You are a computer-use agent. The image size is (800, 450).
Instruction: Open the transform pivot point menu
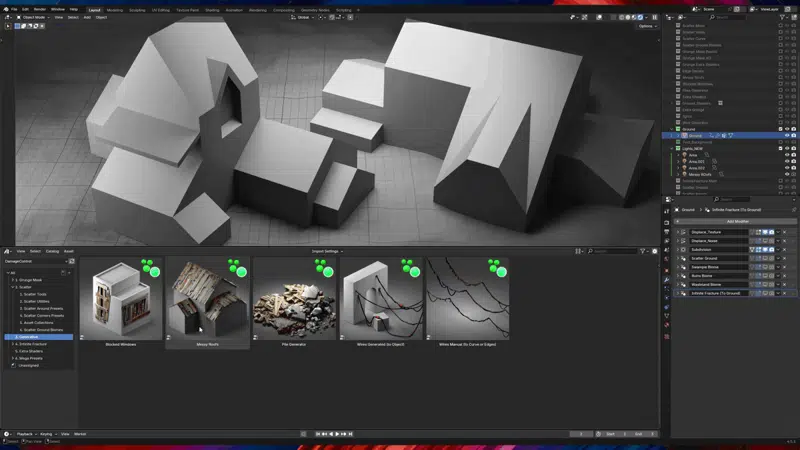[321, 17]
